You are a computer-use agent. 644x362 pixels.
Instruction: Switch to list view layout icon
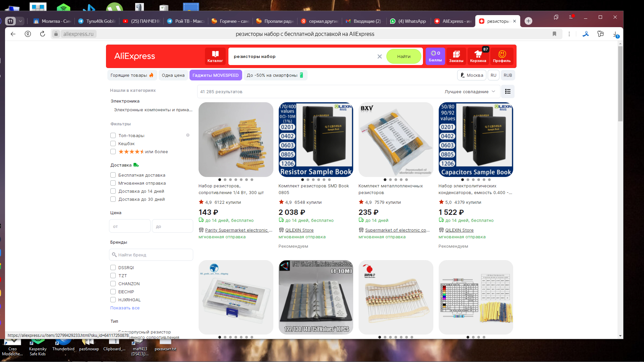coord(507,92)
